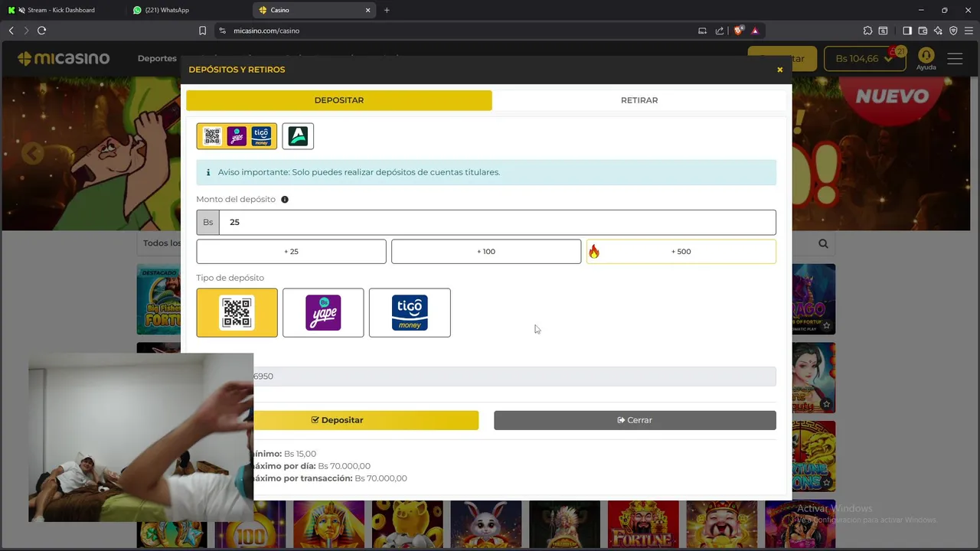Open the Deportes menu item
Viewport: 980px width, 551px height.
coord(157,59)
